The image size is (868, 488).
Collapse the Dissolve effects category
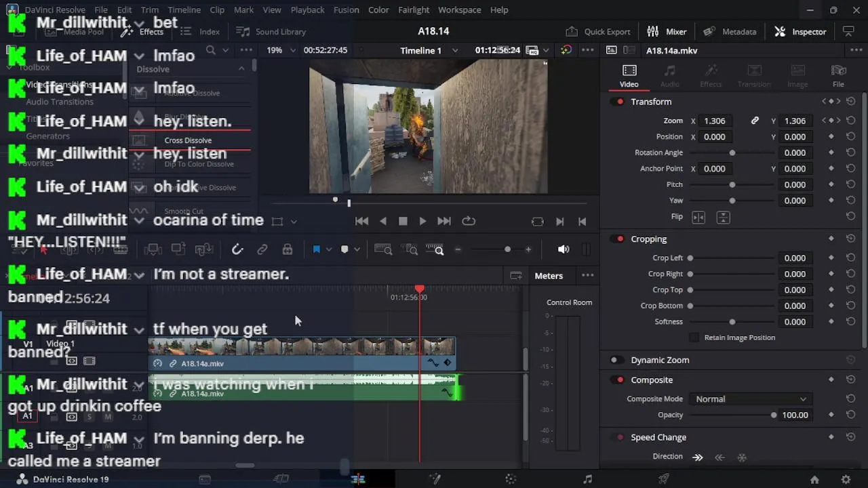241,68
